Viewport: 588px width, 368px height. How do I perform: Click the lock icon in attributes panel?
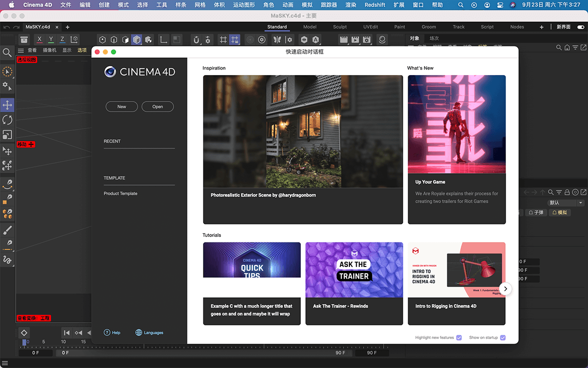coord(567,192)
